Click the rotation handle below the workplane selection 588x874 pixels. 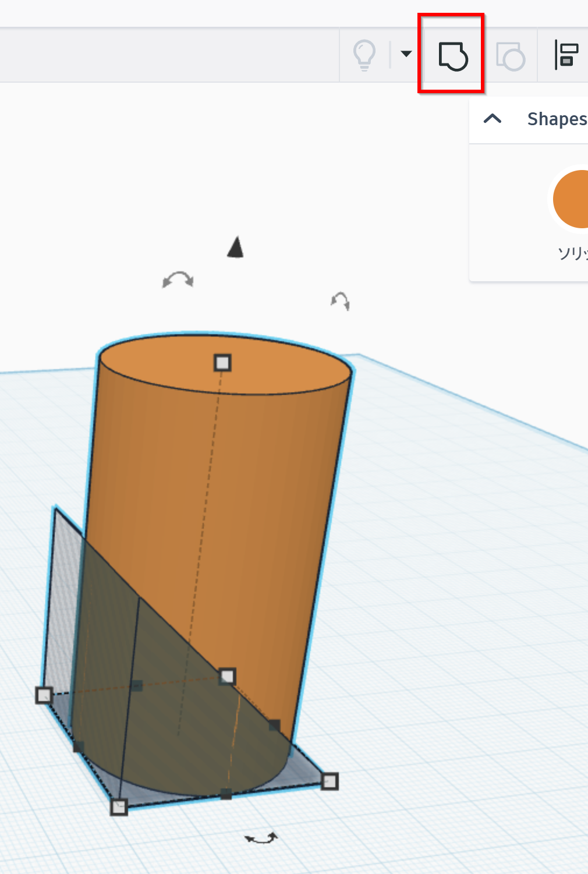click(x=261, y=838)
